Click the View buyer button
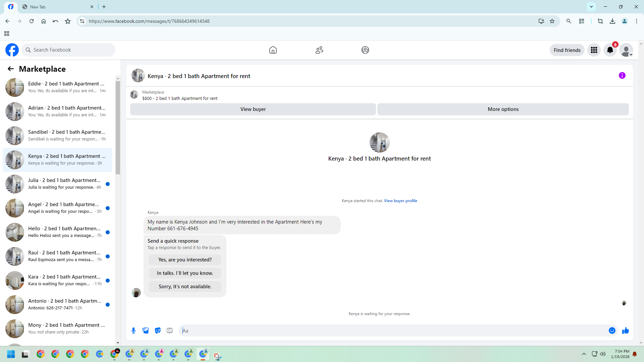This screenshot has height=362, width=644. point(253,109)
